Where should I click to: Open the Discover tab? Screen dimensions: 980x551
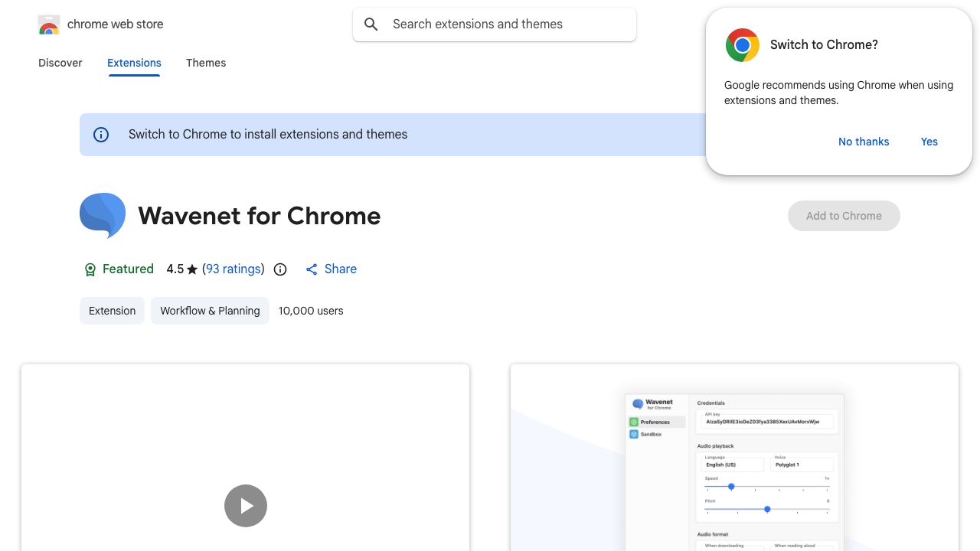tap(60, 63)
